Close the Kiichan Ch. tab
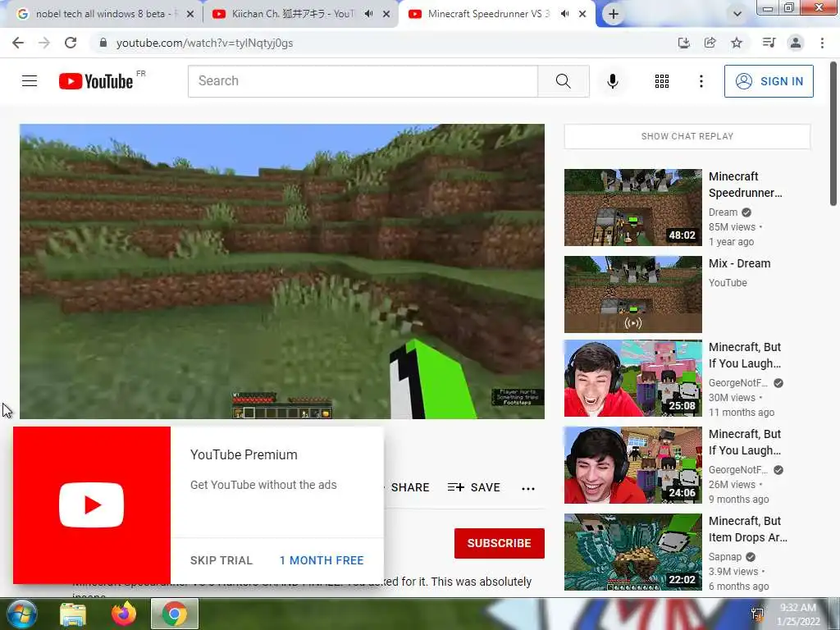The width and height of the screenshot is (840, 630). [x=386, y=15]
